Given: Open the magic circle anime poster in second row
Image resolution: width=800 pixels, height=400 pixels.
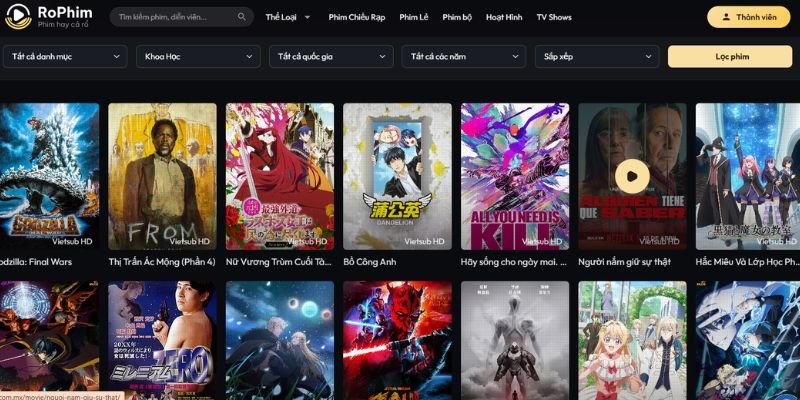Looking at the screenshot, I should [49, 340].
